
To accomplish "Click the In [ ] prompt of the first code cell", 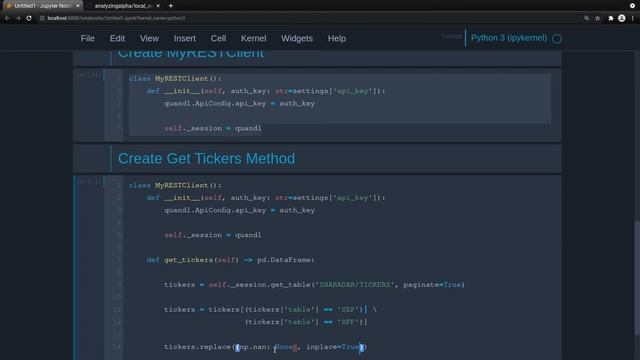I will (88, 75).
